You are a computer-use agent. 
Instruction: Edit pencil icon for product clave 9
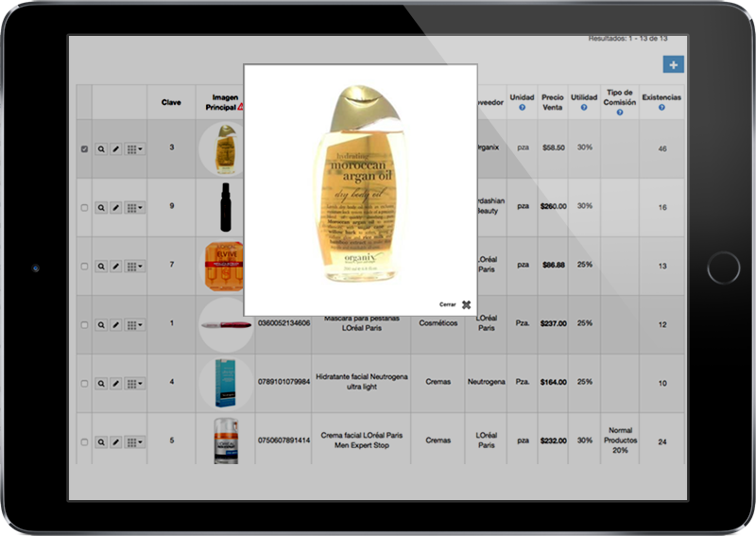coord(115,208)
